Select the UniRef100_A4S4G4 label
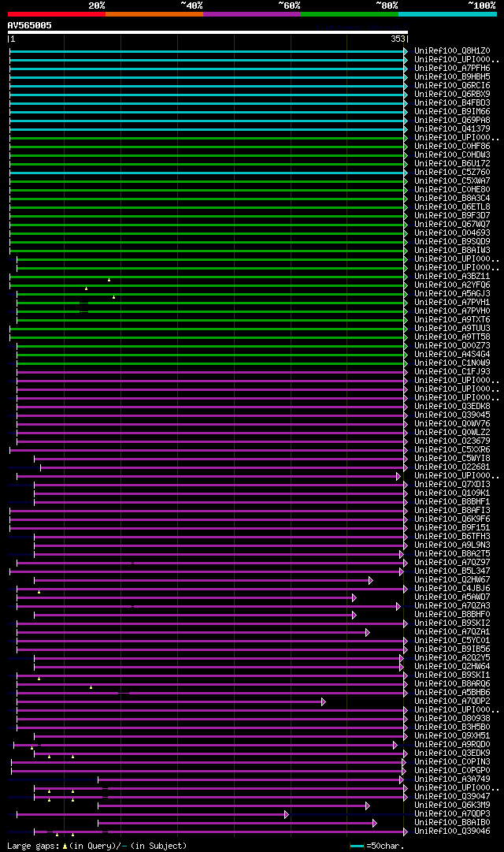The image size is (504, 852). click(452, 355)
